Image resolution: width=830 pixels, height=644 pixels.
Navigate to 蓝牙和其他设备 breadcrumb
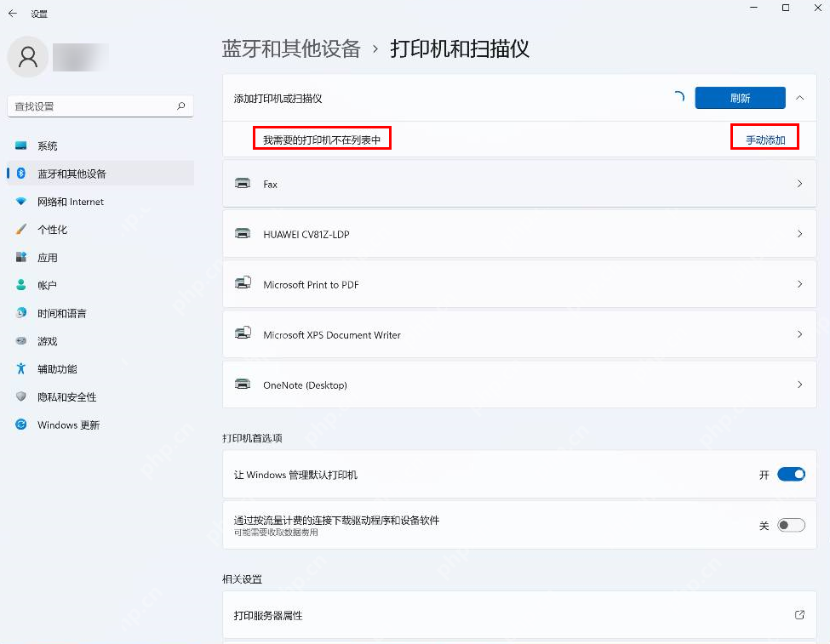[x=291, y=48]
